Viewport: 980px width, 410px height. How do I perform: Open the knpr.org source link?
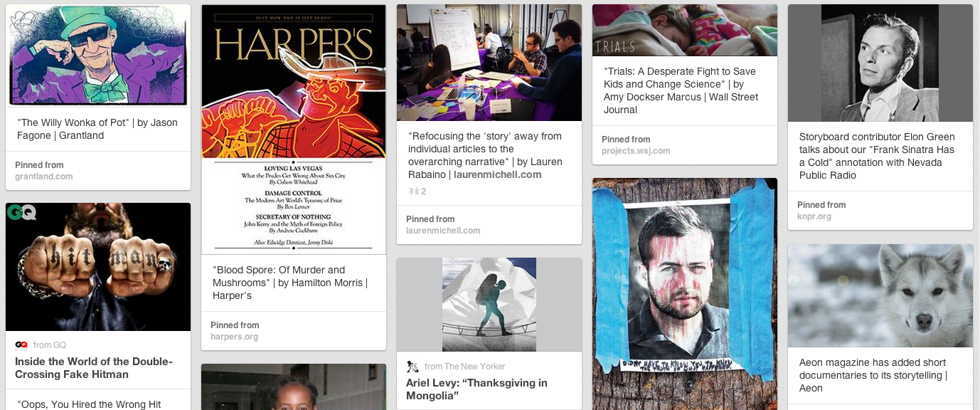pos(814,216)
